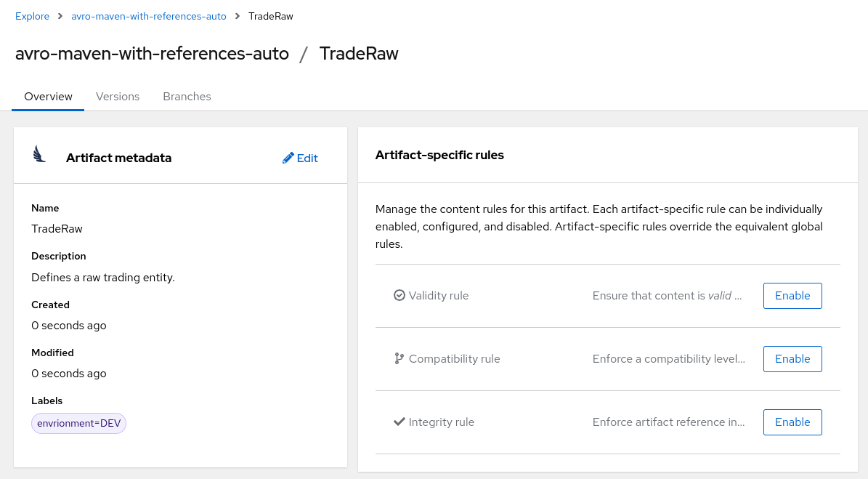Click the Compatibility rule branch icon
The width and height of the screenshot is (868, 479).
click(397, 358)
